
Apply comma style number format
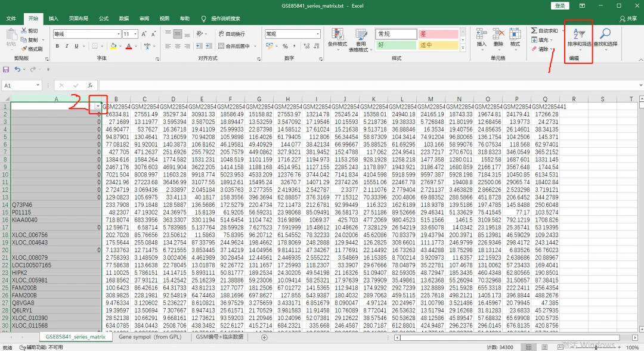point(295,46)
